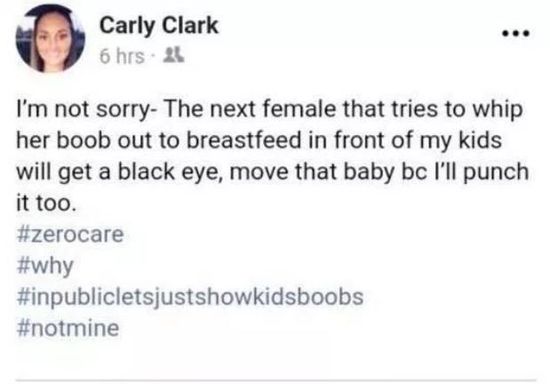Click the word "punch" in the post

click(496, 173)
